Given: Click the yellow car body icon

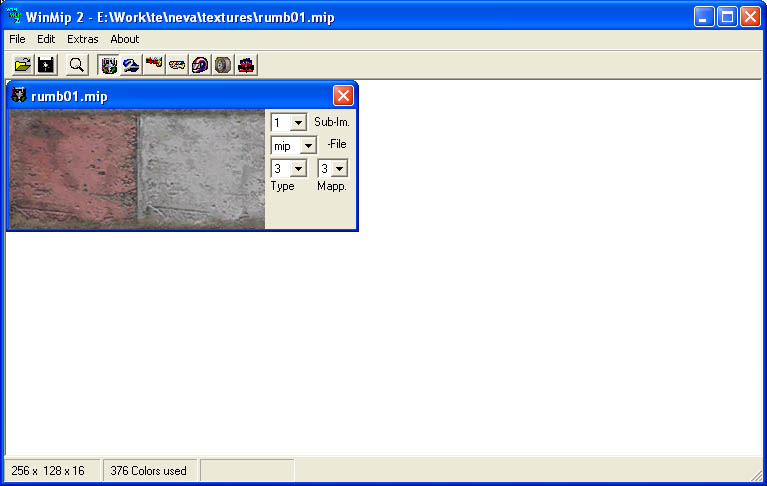Looking at the screenshot, I should [x=177, y=65].
